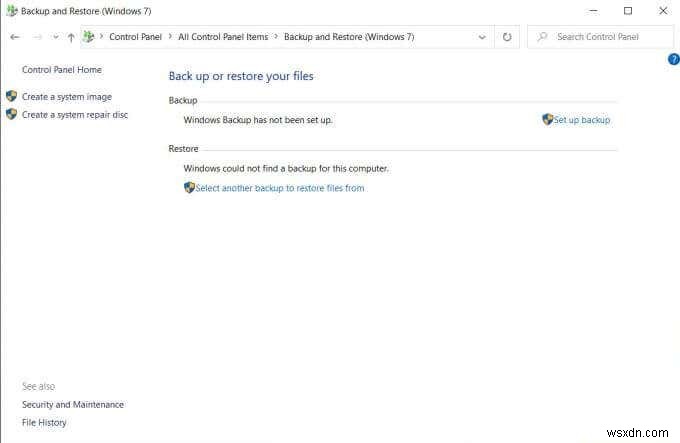The image size is (680, 443).
Task: Click the Search Control Panel field
Action: pos(601,37)
